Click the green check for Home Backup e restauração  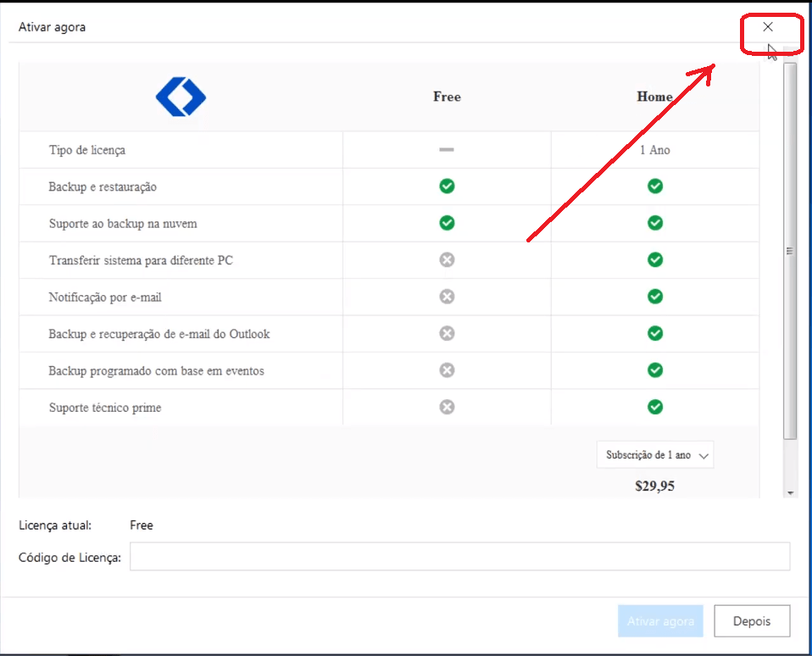[654, 186]
